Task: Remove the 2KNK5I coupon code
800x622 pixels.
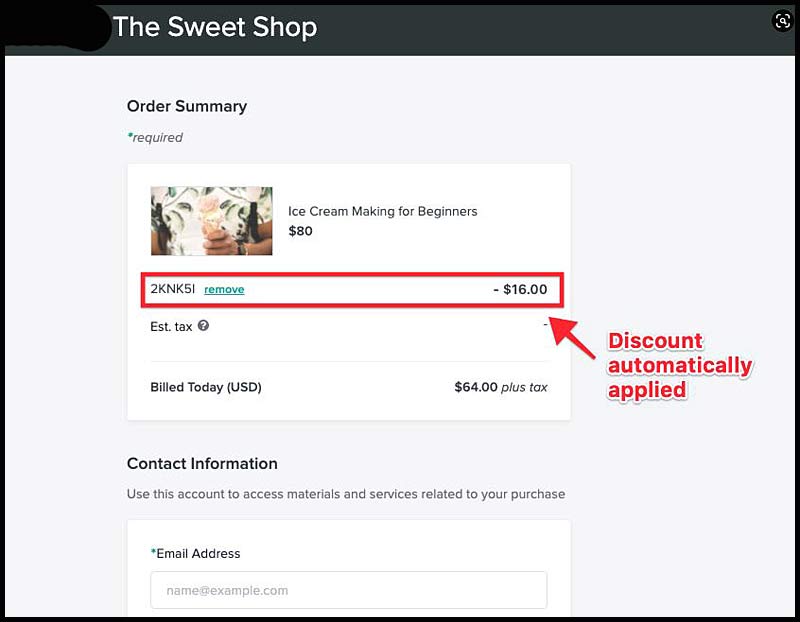Action: point(224,289)
